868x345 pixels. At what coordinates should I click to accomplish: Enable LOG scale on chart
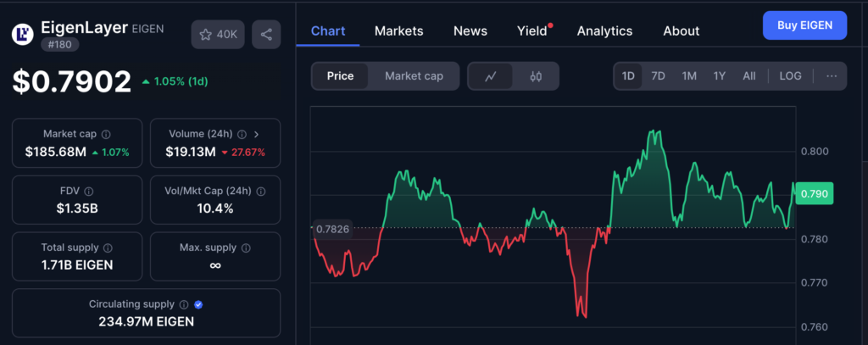point(790,76)
